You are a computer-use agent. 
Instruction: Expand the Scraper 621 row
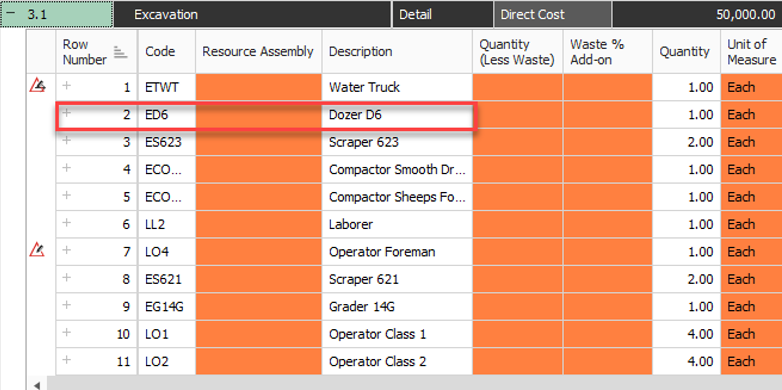66,278
